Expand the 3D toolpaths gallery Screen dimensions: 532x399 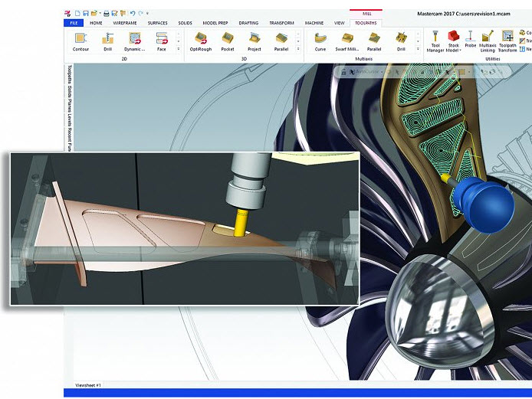tap(297, 49)
